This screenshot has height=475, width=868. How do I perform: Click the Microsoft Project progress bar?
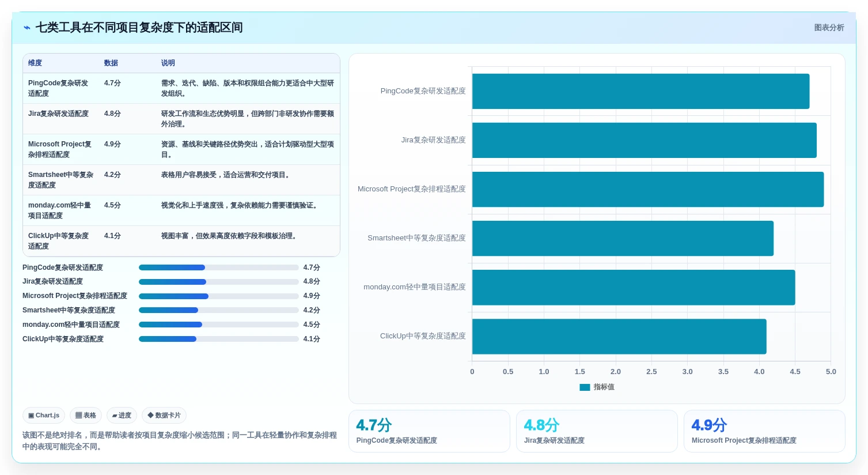[x=218, y=296]
